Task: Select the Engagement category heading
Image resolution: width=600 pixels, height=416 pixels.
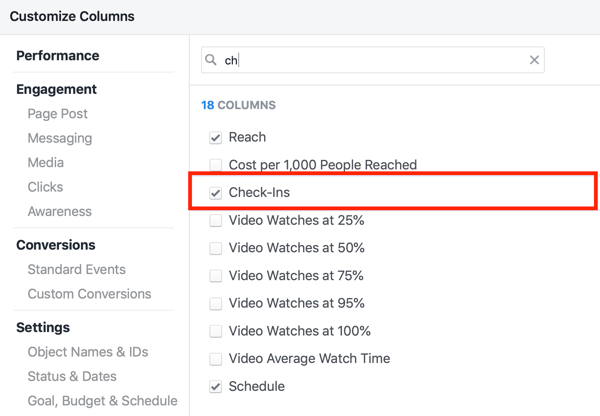Action: click(56, 89)
